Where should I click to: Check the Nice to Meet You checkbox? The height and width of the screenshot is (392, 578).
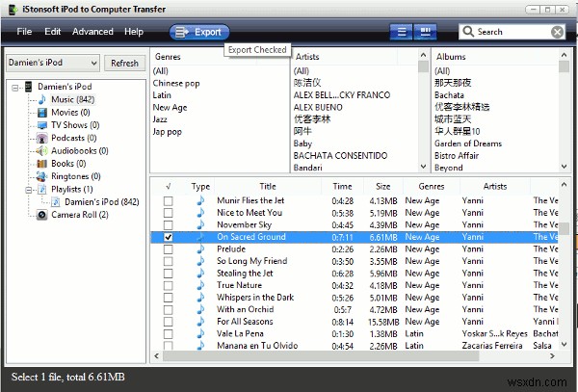[x=168, y=213]
